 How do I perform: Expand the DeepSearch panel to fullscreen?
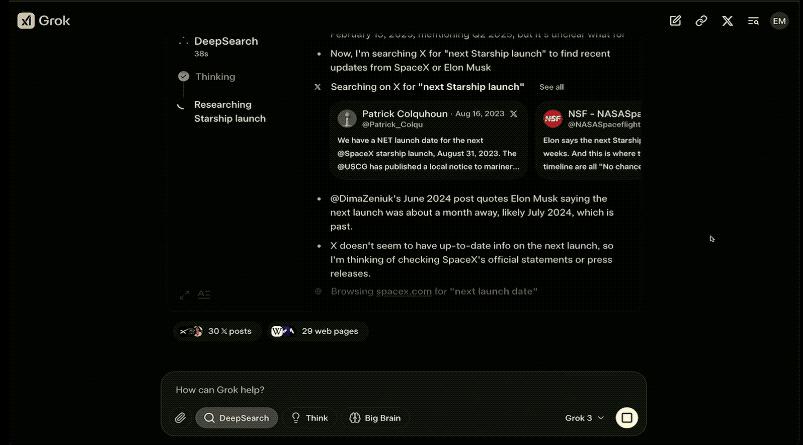(x=184, y=295)
